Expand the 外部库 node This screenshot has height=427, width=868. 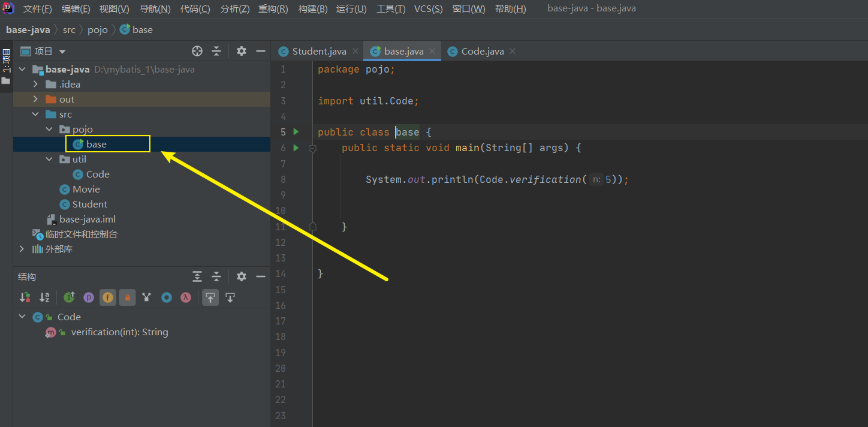[22, 249]
